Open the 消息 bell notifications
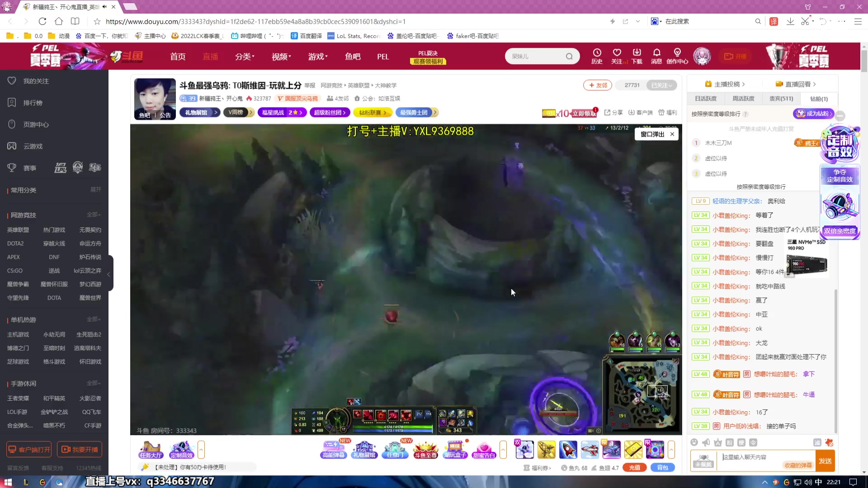This screenshot has height=488, width=868. tap(656, 56)
